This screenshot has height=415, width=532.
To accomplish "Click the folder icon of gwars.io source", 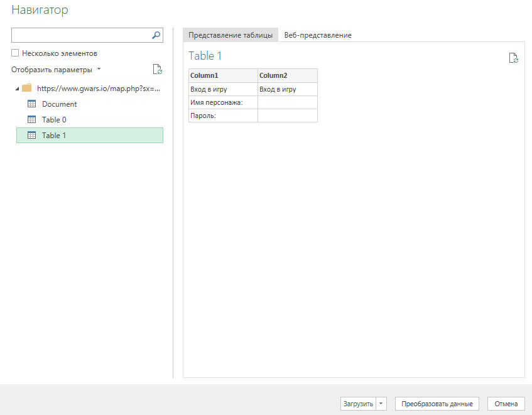I will (27, 88).
